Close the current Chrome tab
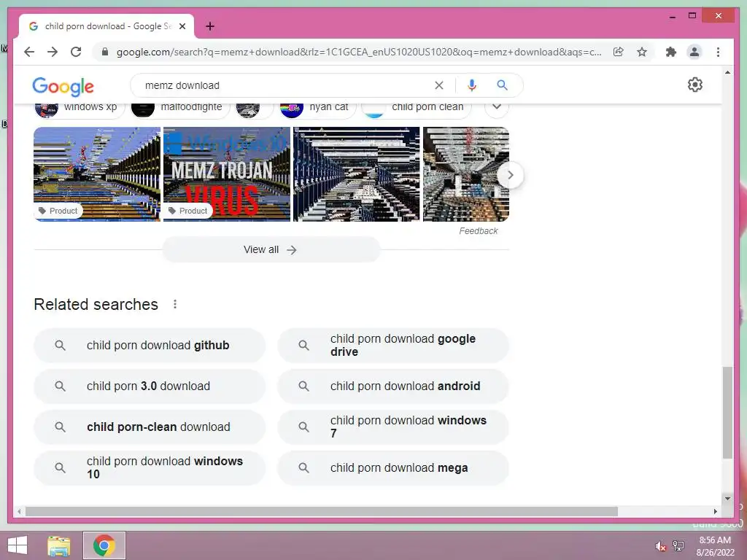 pos(182,26)
